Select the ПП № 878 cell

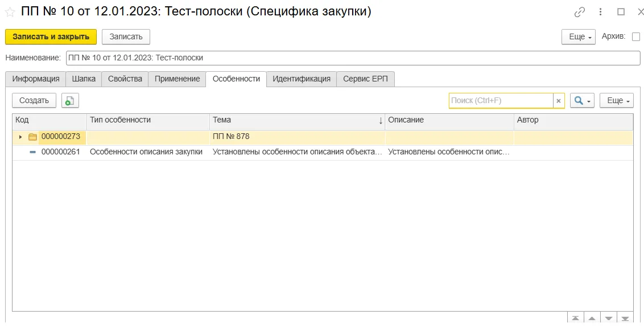(x=298, y=137)
